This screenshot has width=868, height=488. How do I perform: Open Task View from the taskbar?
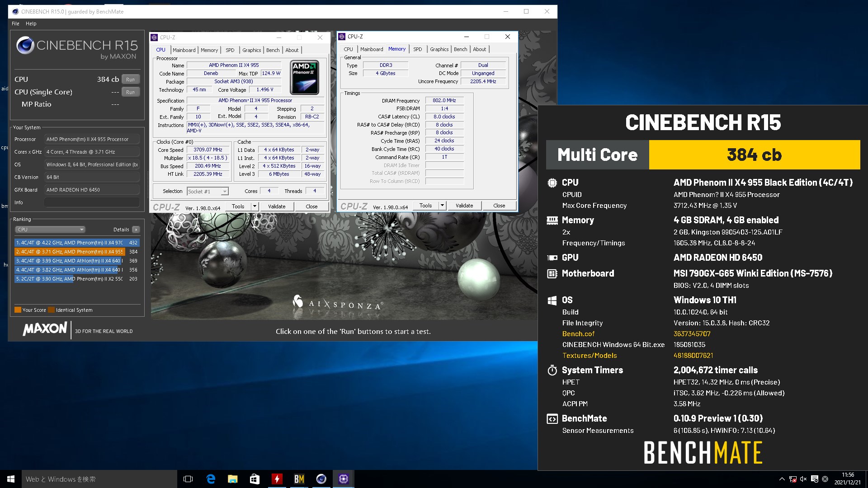pyautogui.click(x=188, y=479)
